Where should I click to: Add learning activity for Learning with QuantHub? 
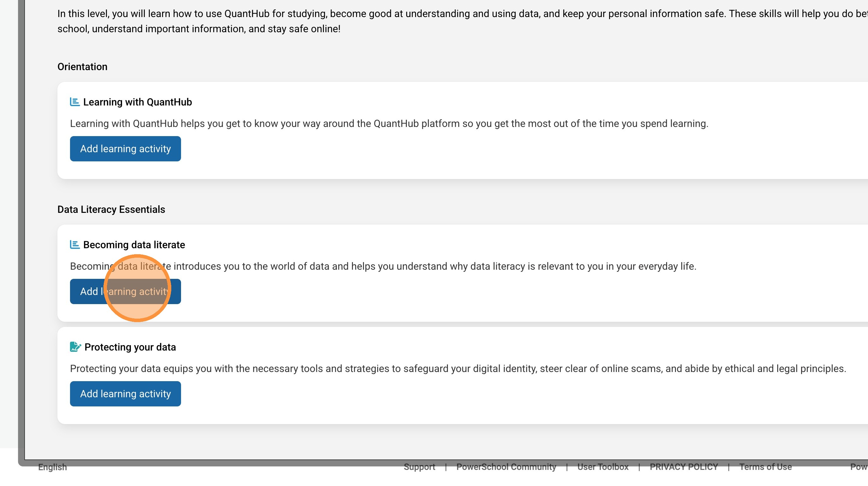[x=125, y=149]
